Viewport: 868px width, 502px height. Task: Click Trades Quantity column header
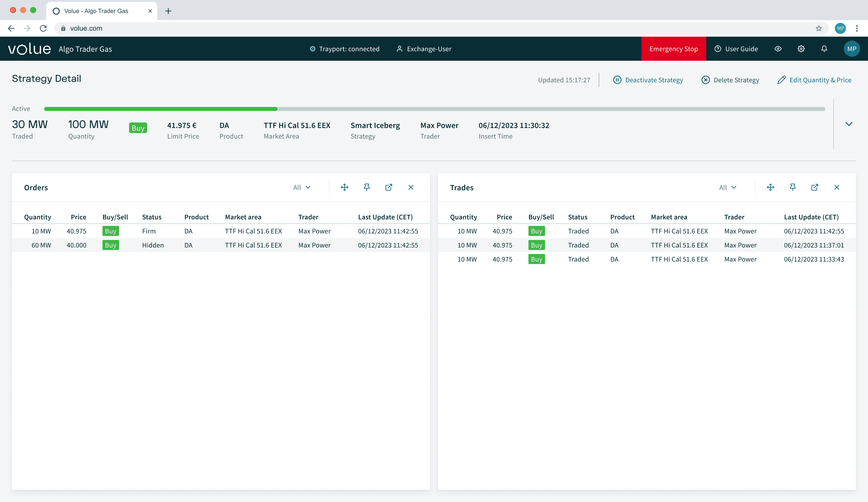463,217
